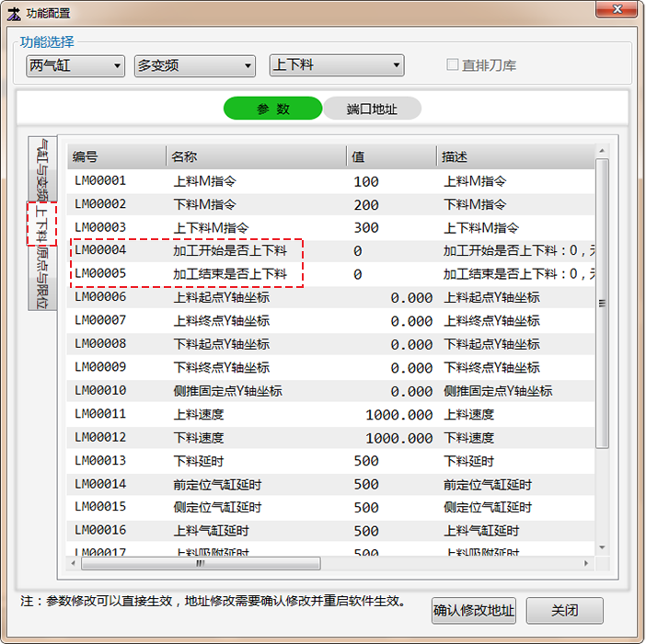
Task: Click name cell 下料起点Y轴坐标
Action: tap(221, 344)
